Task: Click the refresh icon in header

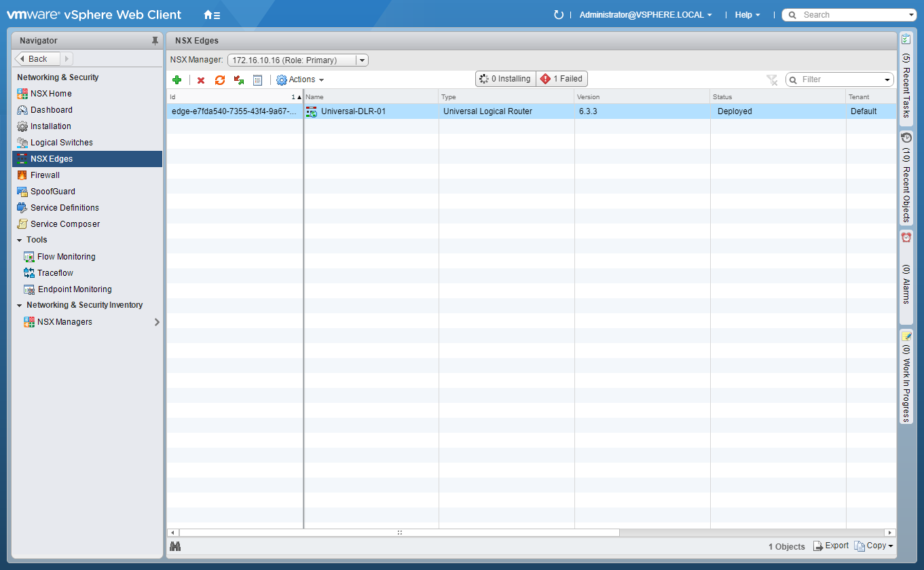Action: tap(559, 15)
